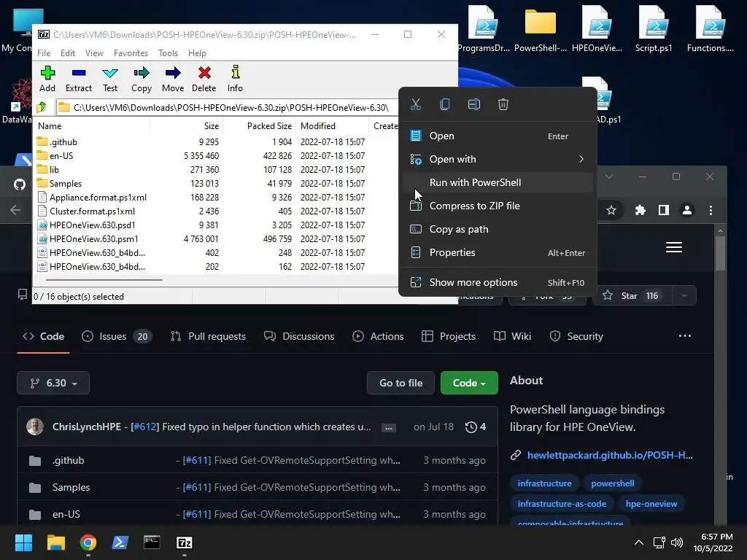Open File Explorer from the taskbar
This screenshot has height=560, width=747.
point(55,542)
